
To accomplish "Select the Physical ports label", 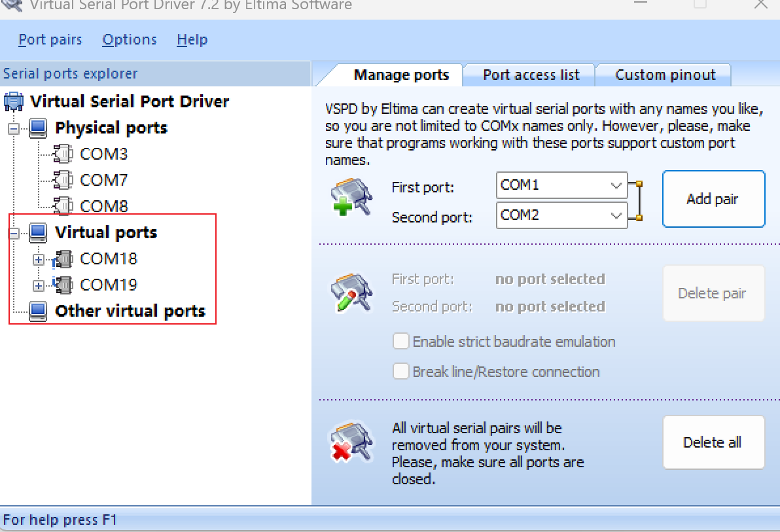I will pos(111,128).
